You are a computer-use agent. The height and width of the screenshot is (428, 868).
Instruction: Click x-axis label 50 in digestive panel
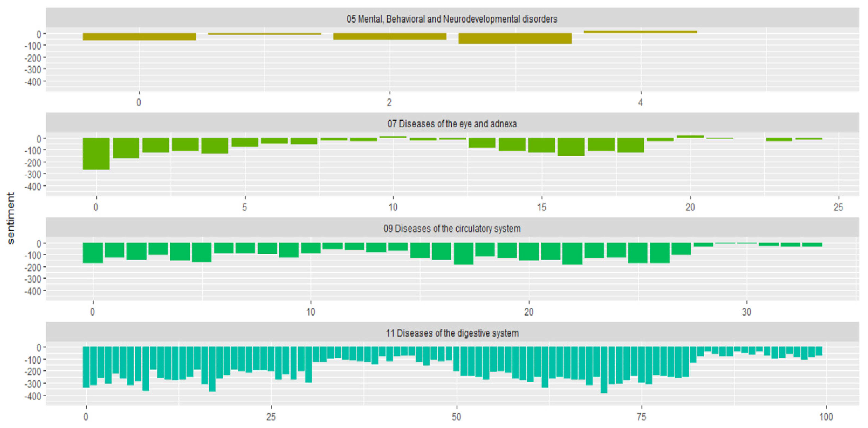coord(456,417)
